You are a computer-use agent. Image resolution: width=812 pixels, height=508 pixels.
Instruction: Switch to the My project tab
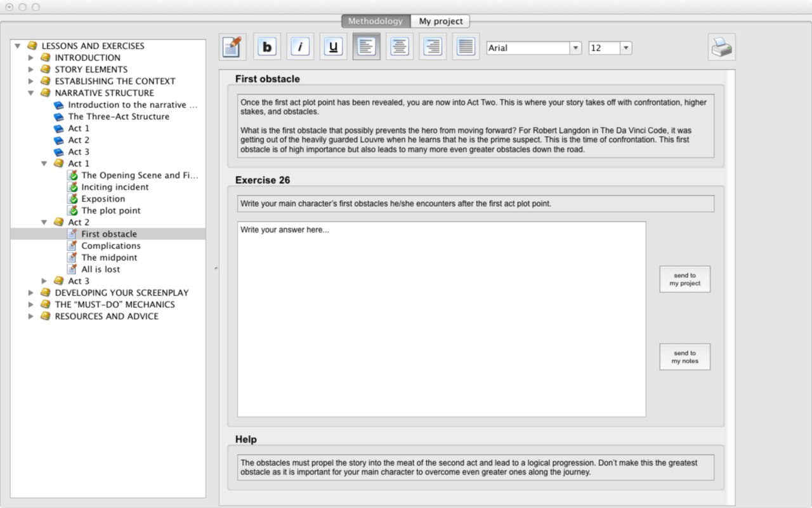[x=441, y=21]
